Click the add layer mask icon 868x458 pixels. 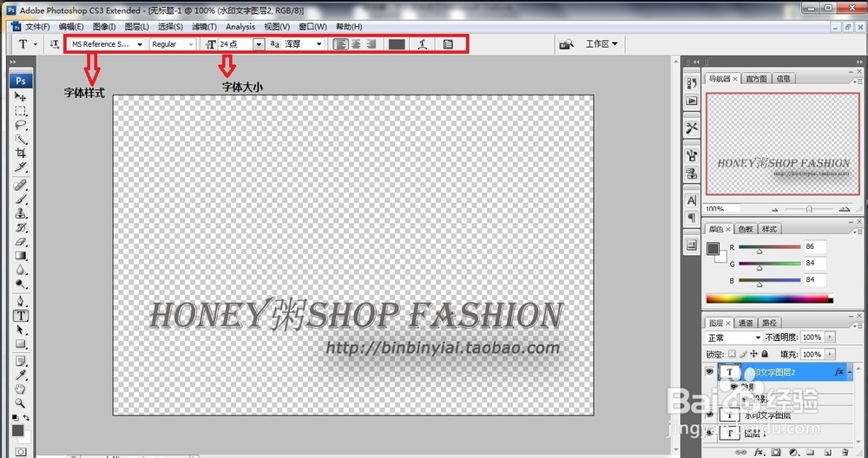[776, 452]
